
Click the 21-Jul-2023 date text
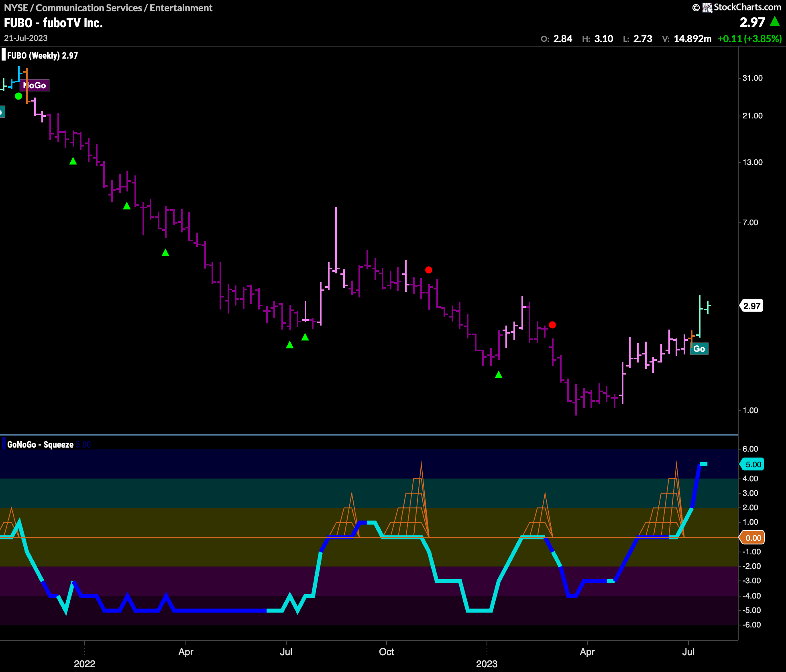(x=26, y=38)
